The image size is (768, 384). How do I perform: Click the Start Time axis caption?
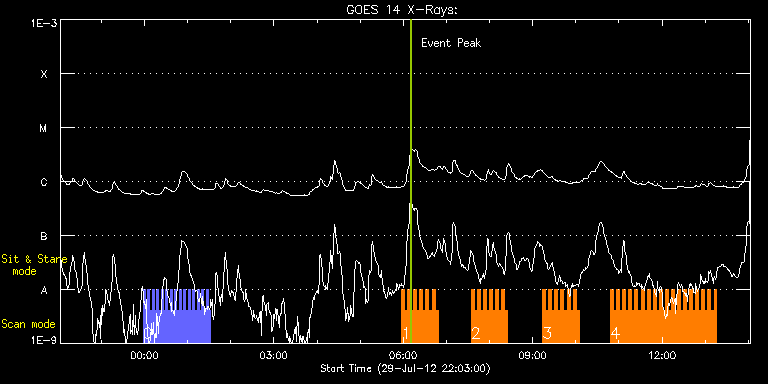[406, 368]
